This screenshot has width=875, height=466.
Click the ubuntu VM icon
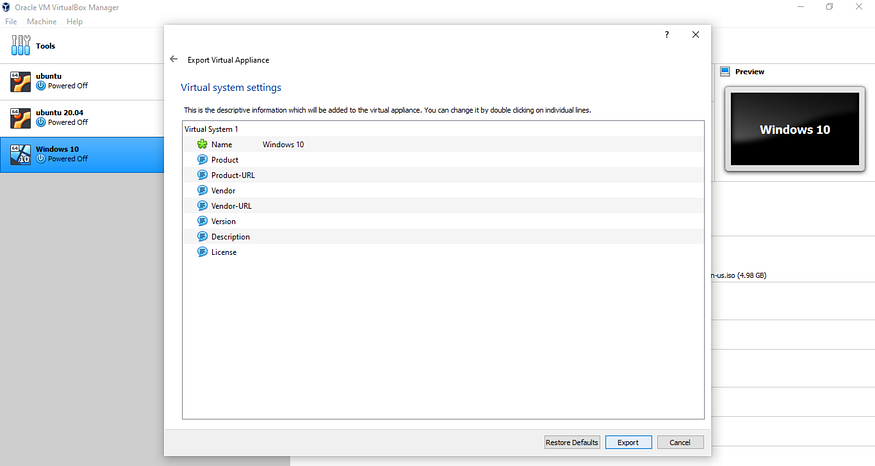pos(20,81)
